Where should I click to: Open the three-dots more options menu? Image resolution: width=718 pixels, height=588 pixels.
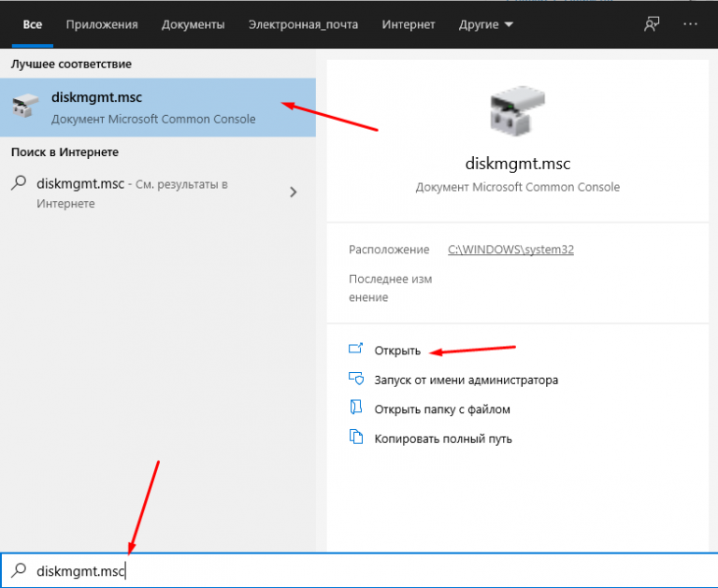pos(691,24)
